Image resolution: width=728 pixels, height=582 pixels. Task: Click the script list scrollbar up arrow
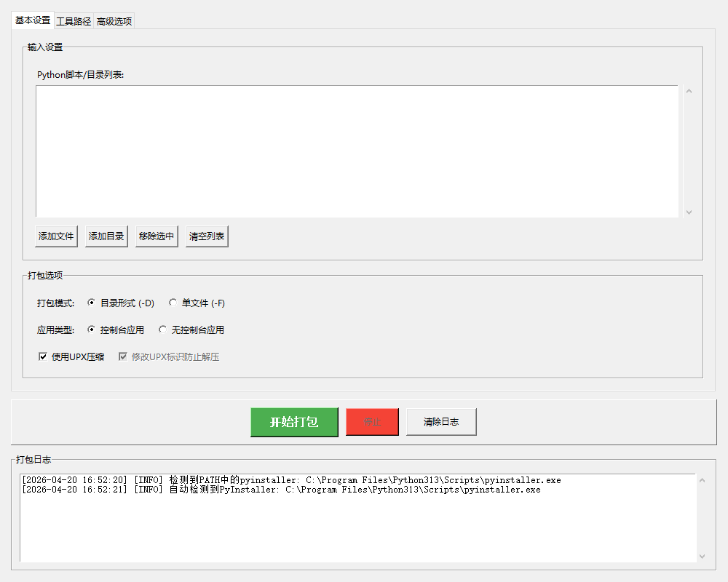tap(688, 89)
